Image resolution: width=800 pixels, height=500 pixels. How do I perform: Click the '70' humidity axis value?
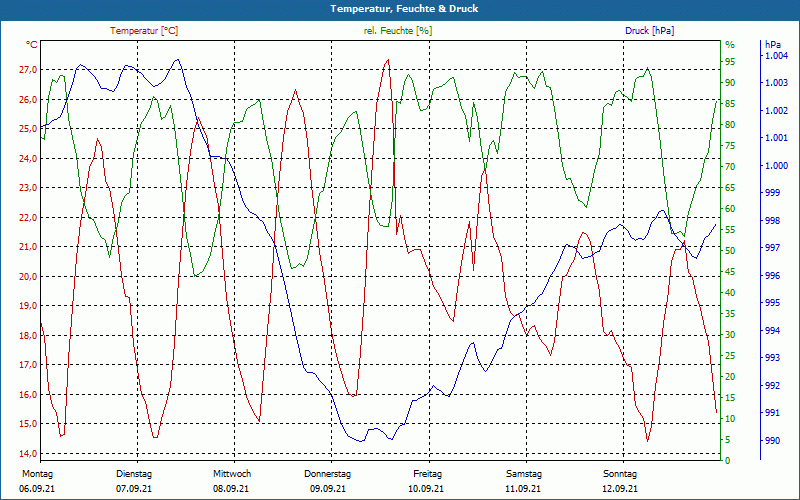tap(730, 167)
